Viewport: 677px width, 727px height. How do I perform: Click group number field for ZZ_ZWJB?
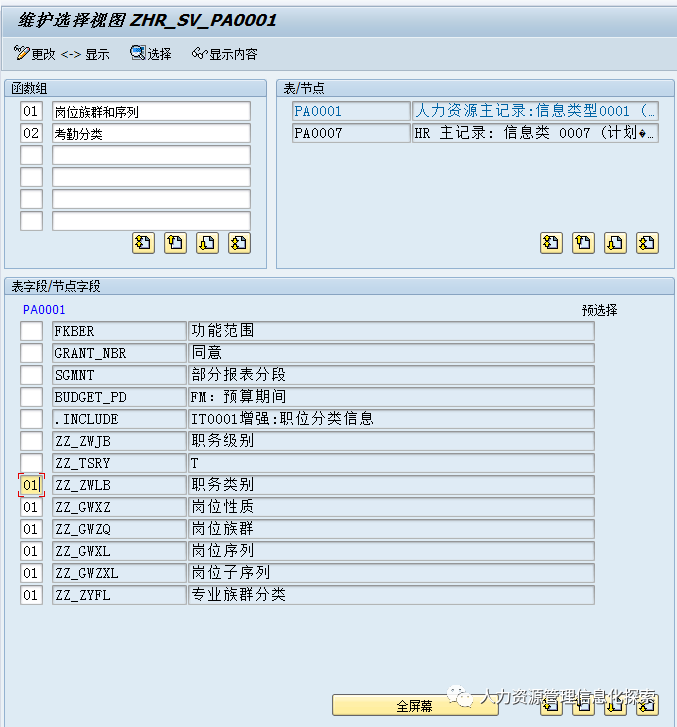point(32,441)
